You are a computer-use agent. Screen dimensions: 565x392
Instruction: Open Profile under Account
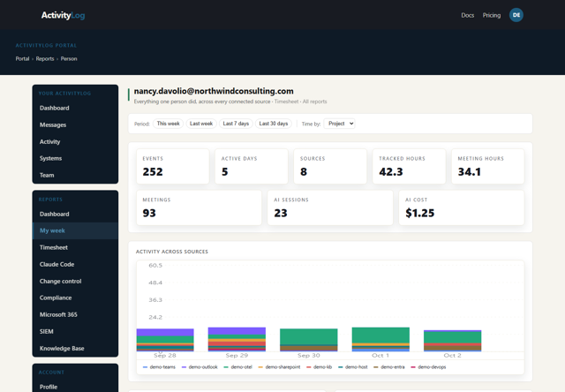pyautogui.click(x=75, y=387)
